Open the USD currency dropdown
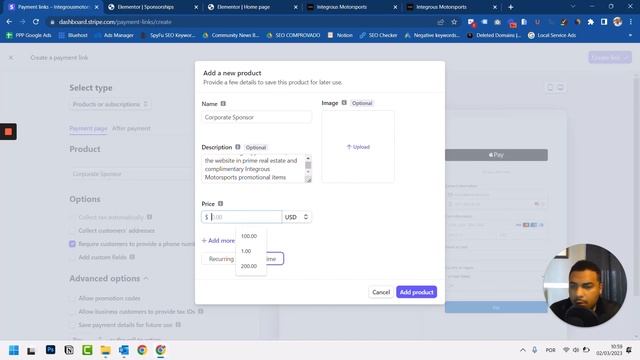 coord(296,217)
